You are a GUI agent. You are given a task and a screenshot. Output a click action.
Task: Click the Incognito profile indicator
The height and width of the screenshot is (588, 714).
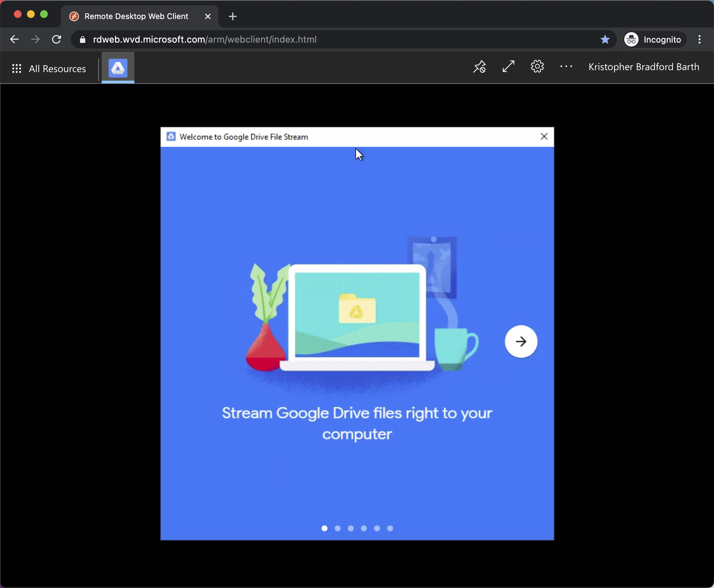pos(655,39)
